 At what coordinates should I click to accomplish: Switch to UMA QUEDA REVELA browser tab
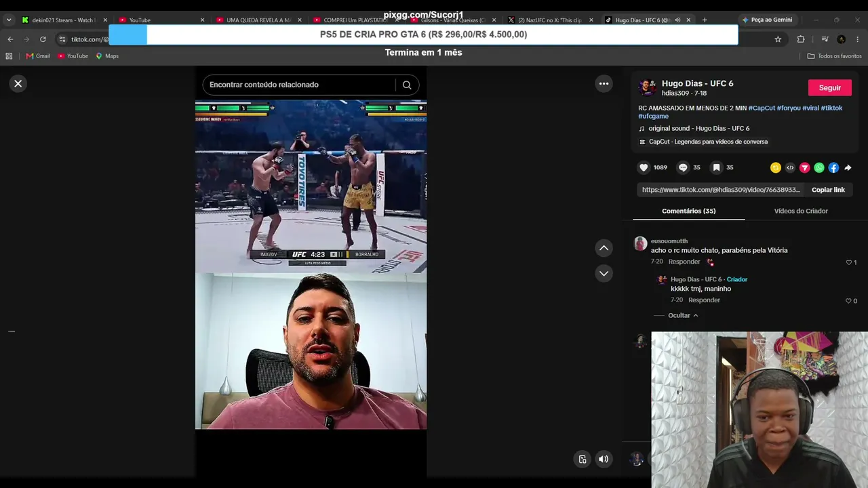click(x=258, y=20)
